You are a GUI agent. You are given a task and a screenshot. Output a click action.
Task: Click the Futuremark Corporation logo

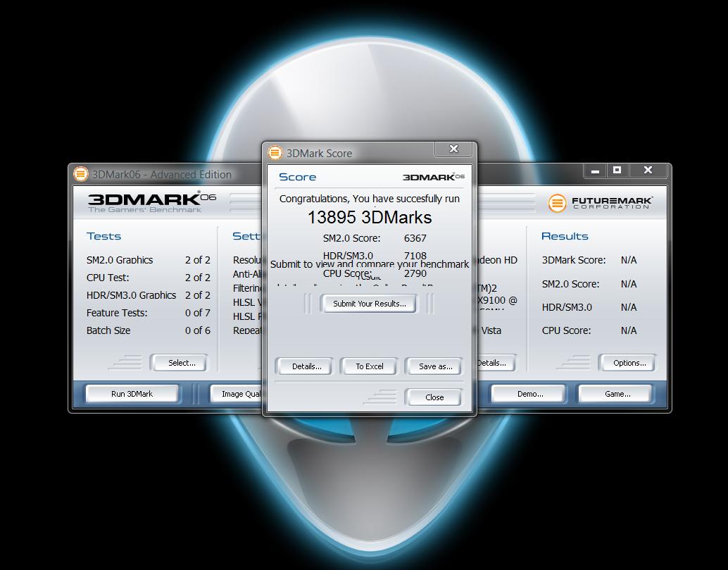tap(600, 203)
